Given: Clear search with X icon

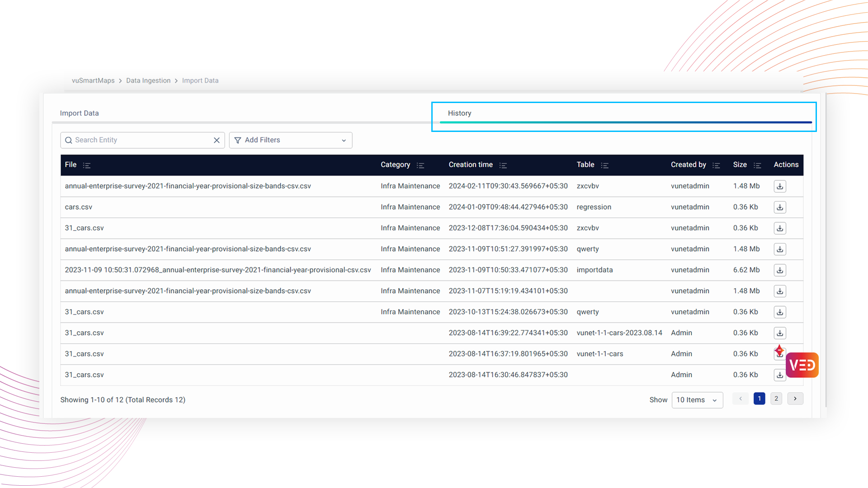Looking at the screenshot, I should pyautogui.click(x=217, y=140).
